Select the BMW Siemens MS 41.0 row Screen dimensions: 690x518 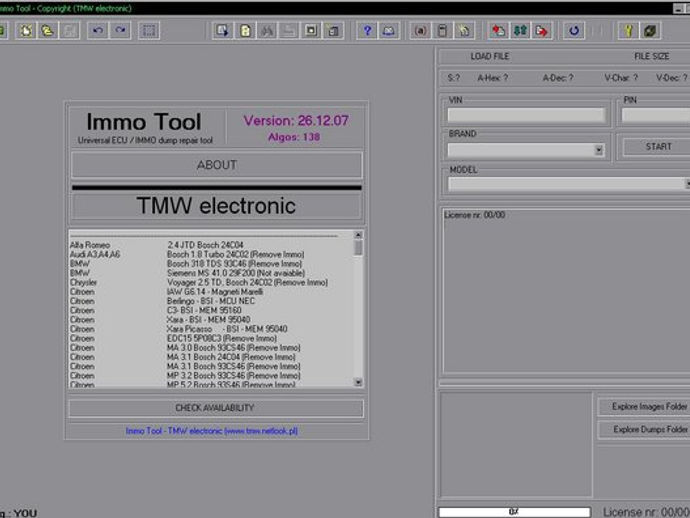(x=211, y=273)
